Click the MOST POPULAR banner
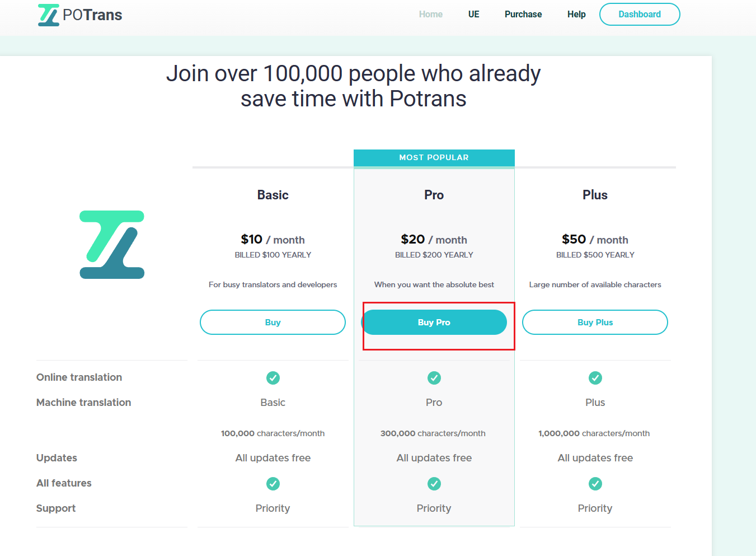 [434, 158]
